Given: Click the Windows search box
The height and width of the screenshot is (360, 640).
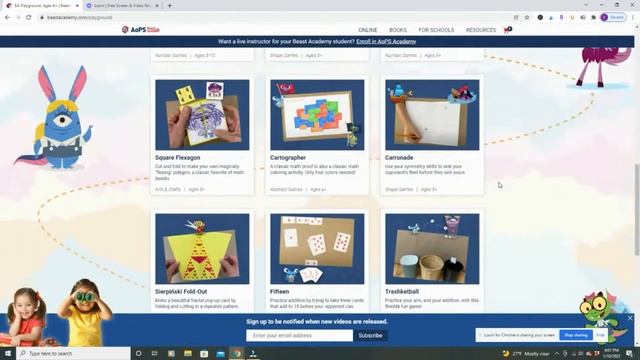Looking at the screenshot, I should pyautogui.click(x=73, y=353).
